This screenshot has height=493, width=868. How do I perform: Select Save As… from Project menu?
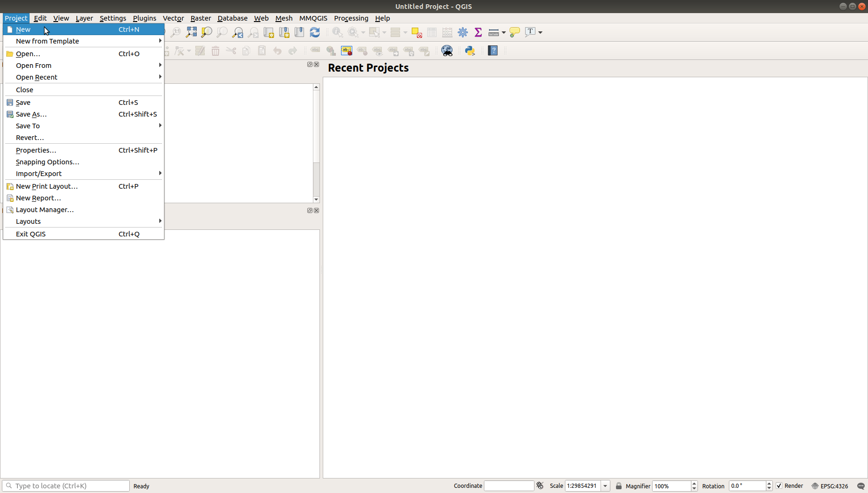pos(31,114)
